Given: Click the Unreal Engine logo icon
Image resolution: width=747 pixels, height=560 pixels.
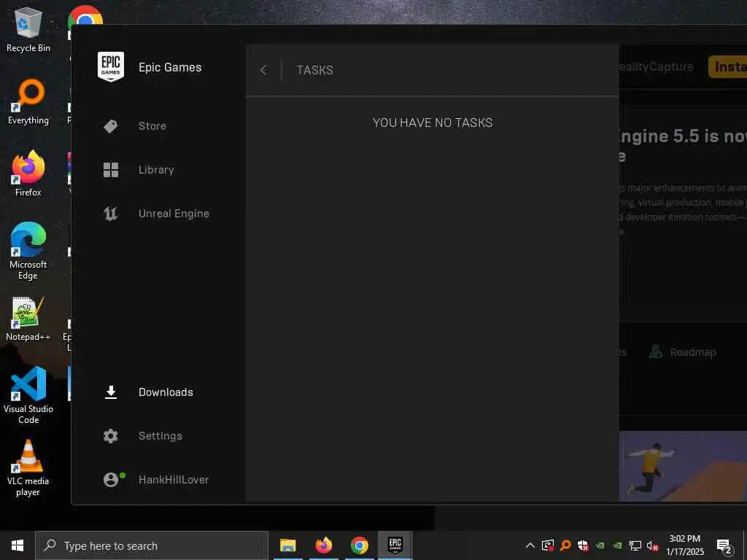Looking at the screenshot, I should [111, 214].
